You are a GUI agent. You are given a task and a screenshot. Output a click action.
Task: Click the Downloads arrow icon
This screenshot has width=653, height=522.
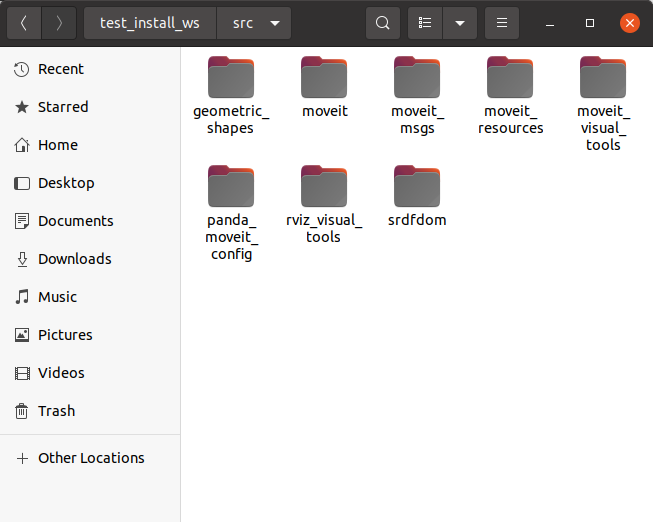coord(22,259)
